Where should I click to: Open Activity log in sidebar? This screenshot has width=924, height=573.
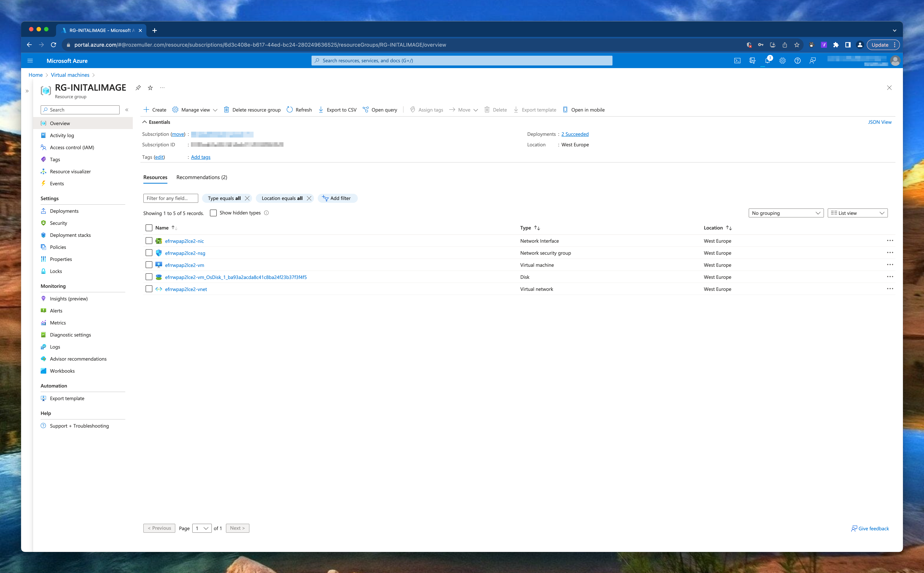62,135
